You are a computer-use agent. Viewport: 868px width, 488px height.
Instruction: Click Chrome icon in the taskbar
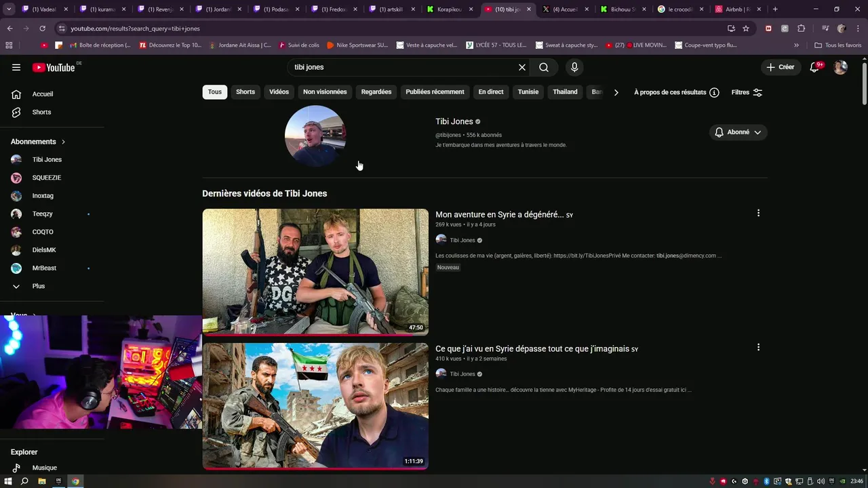tap(75, 481)
